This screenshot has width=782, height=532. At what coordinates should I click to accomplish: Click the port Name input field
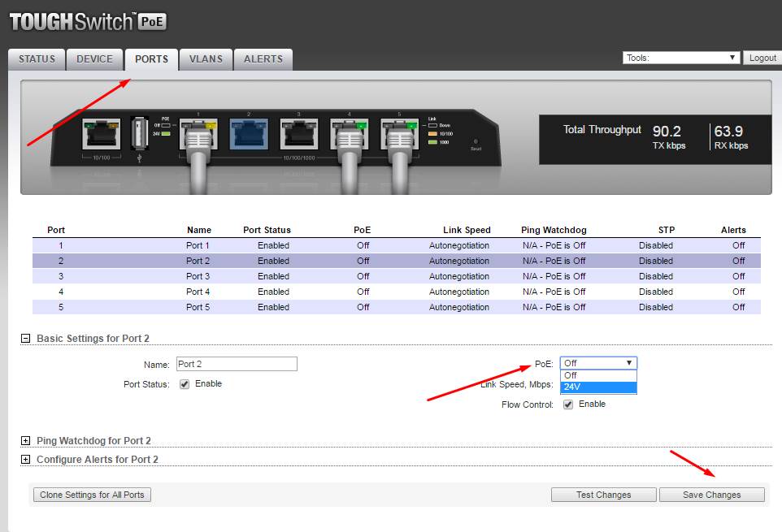pyautogui.click(x=237, y=364)
